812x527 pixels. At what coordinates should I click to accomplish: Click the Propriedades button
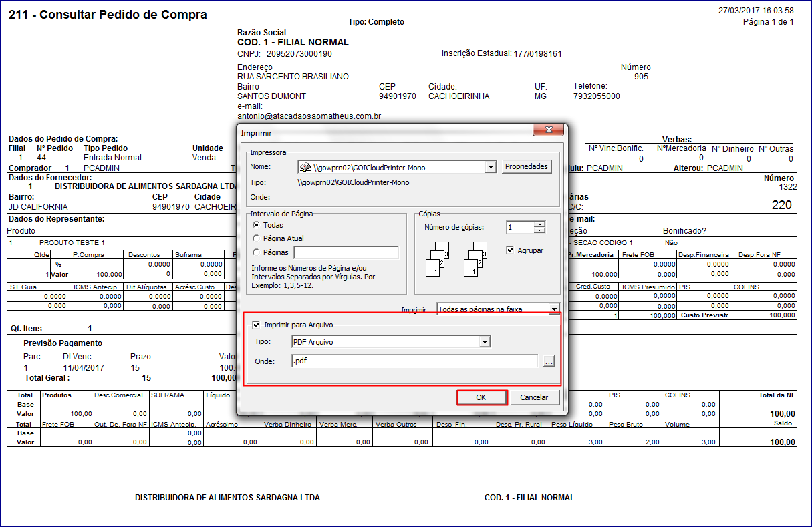pyautogui.click(x=527, y=166)
